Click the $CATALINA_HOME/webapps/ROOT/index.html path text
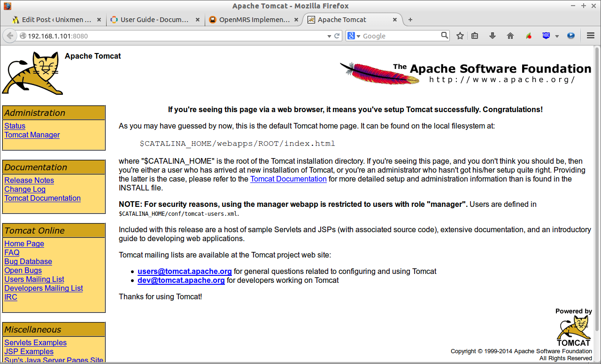The height and width of the screenshot is (364, 601). 238,144
